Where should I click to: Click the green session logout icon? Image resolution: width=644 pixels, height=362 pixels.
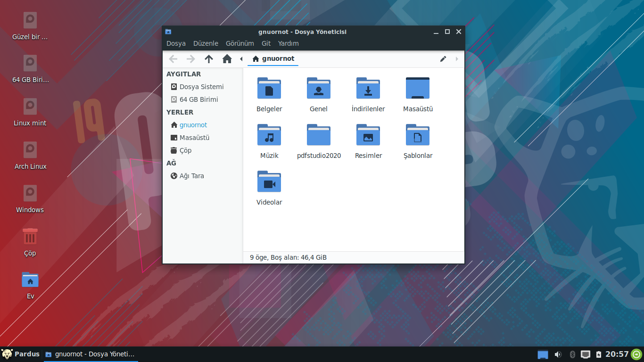point(636,354)
